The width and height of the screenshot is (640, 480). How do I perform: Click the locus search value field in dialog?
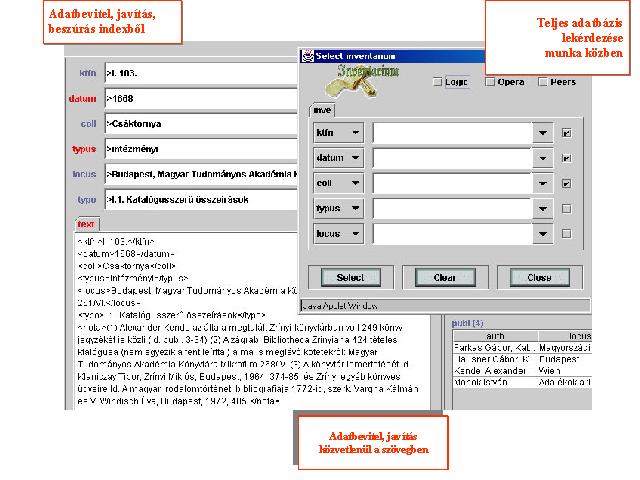[452, 234]
